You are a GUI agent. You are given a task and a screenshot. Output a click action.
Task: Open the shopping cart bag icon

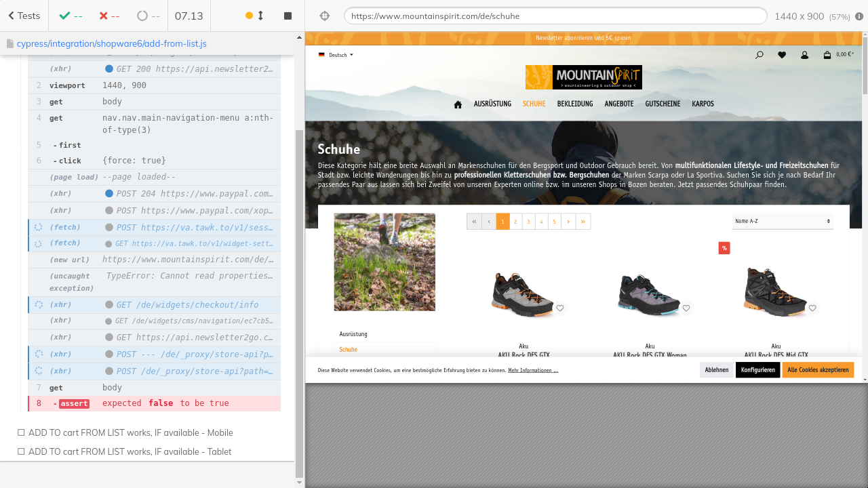827,56
